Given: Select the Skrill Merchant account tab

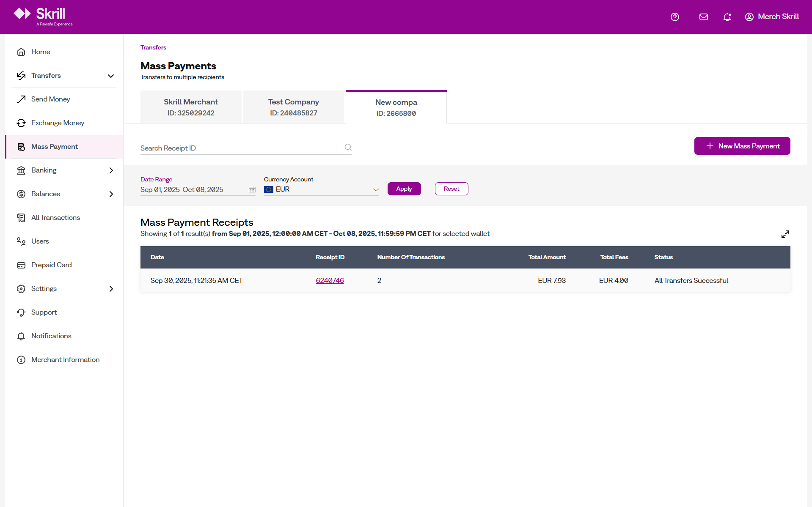Looking at the screenshot, I should pyautogui.click(x=191, y=107).
